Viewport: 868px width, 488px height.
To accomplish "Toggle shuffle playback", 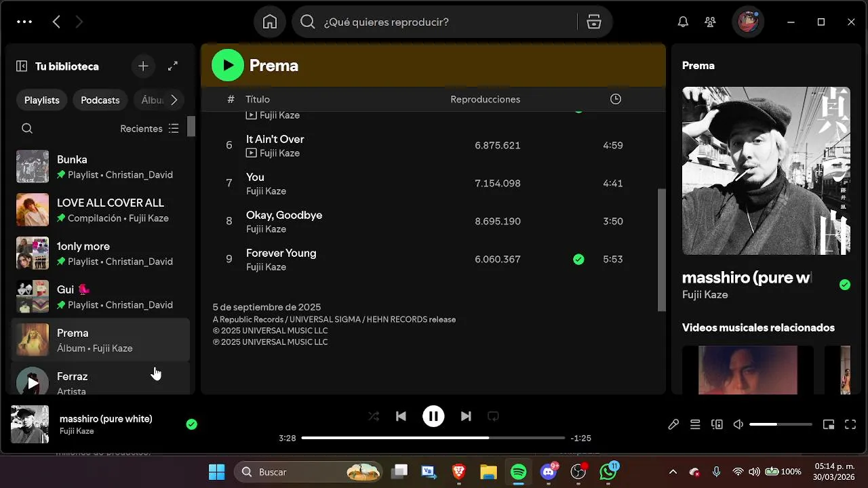I will 373,416.
